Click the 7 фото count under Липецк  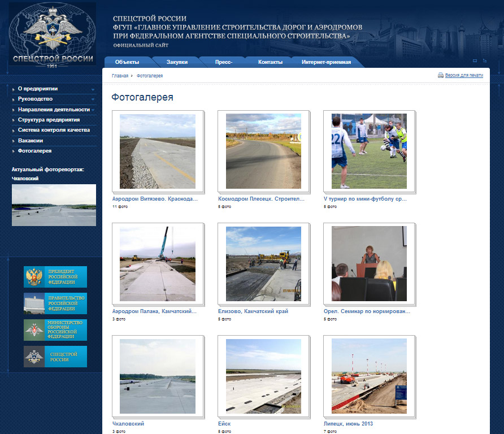[x=330, y=431]
